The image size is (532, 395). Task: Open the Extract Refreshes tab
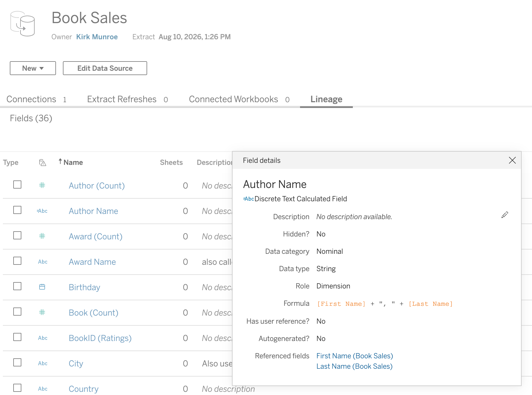128,99
